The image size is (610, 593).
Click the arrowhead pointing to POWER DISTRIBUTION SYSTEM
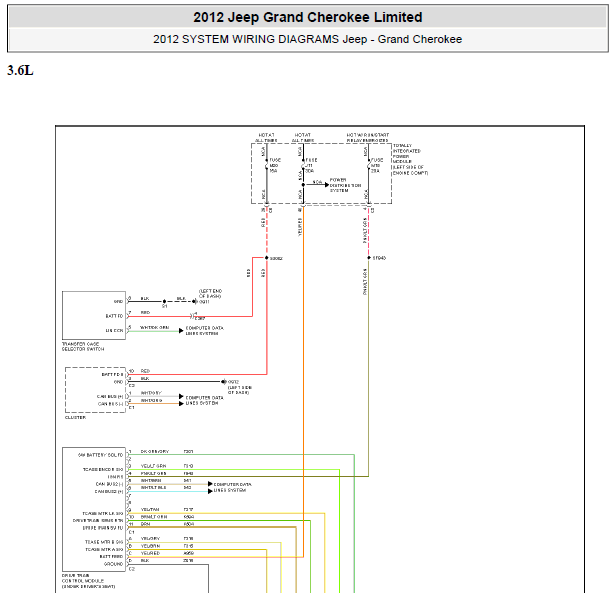point(327,184)
